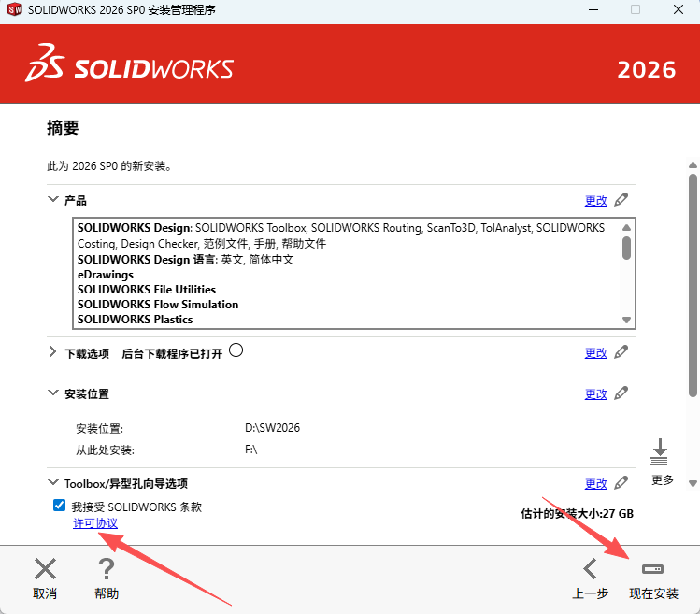Open 帮助 question mark icon
The height and width of the screenshot is (614, 700).
pyautogui.click(x=107, y=569)
